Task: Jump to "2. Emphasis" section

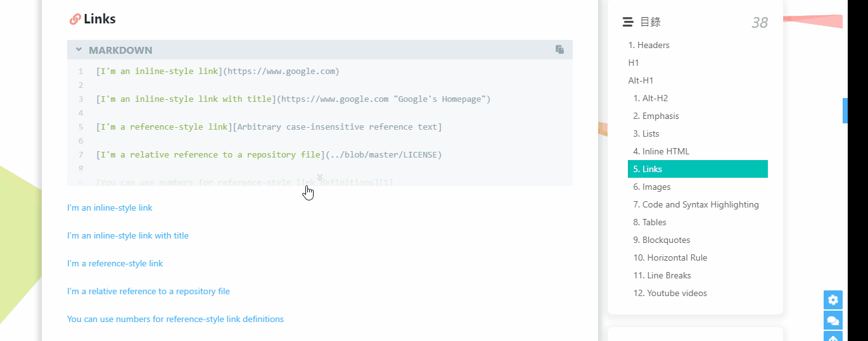Action: (656, 116)
